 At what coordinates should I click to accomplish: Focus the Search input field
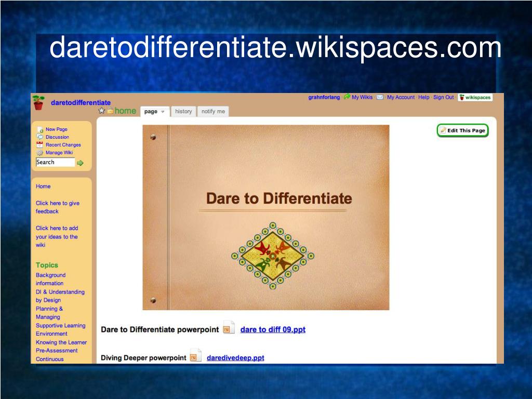click(55, 162)
